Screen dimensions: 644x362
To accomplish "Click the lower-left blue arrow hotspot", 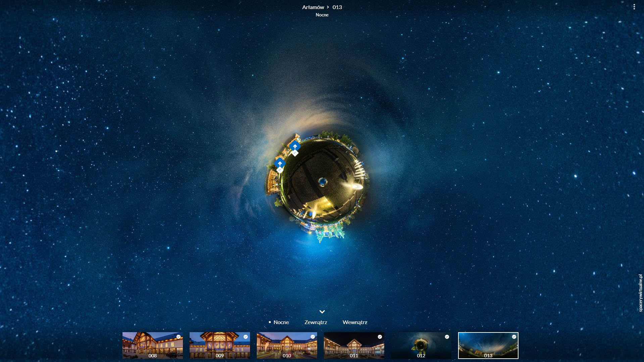I will pos(280,163).
